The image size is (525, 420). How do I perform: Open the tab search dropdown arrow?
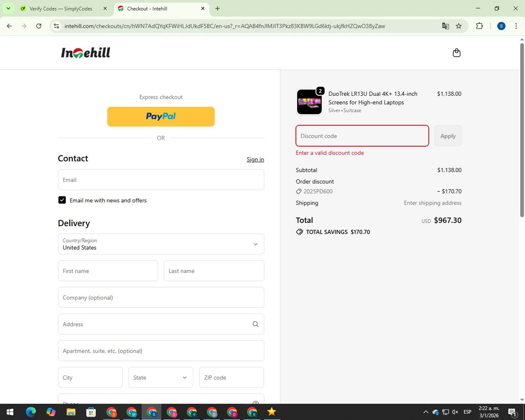click(x=8, y=8)
